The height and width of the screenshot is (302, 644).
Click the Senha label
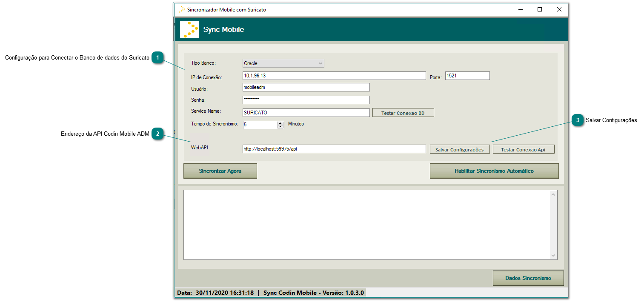coord(198,100)
